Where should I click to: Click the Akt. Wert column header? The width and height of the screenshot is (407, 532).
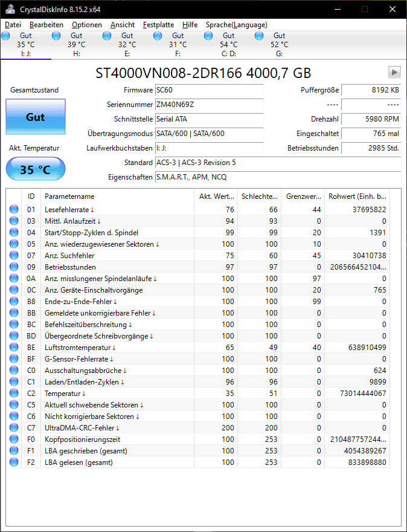[x=216, y=196]
